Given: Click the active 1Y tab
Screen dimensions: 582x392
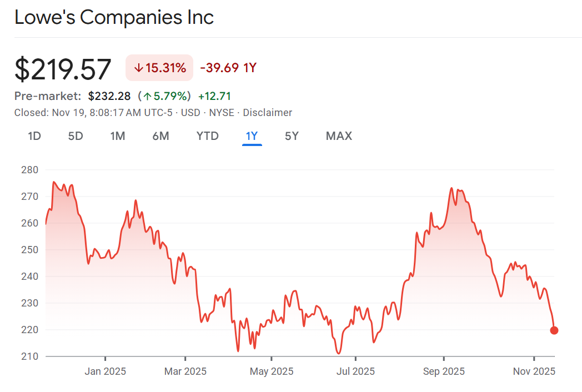Looking at the screenshot, I should tap(252, 136).
